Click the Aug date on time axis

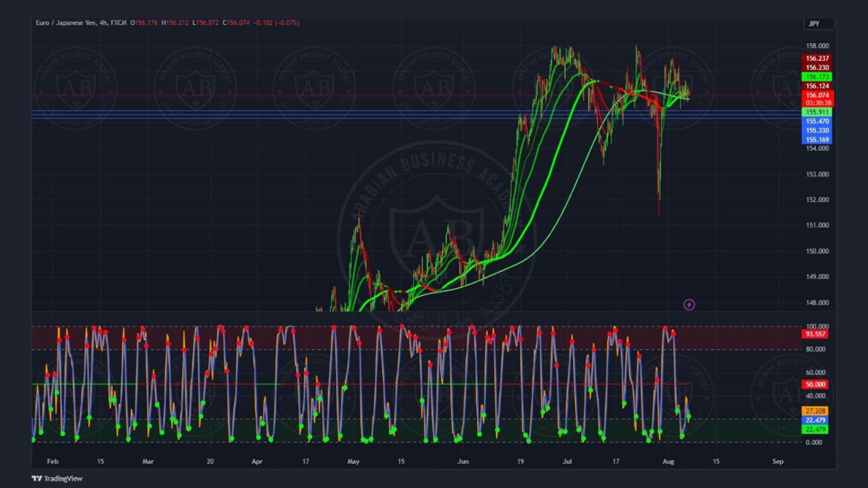point(668,461)
